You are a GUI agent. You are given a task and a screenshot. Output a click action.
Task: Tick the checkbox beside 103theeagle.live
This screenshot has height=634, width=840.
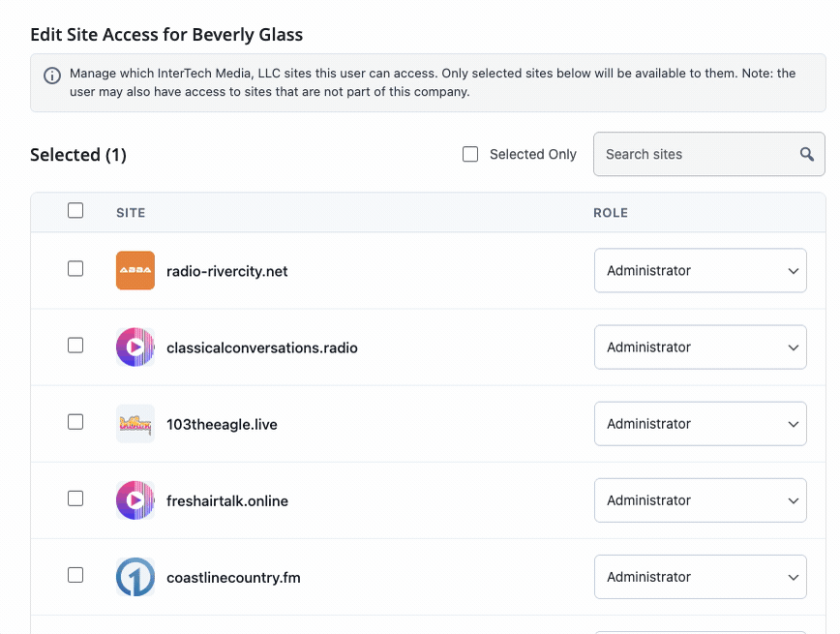click(x=75, y=422)
